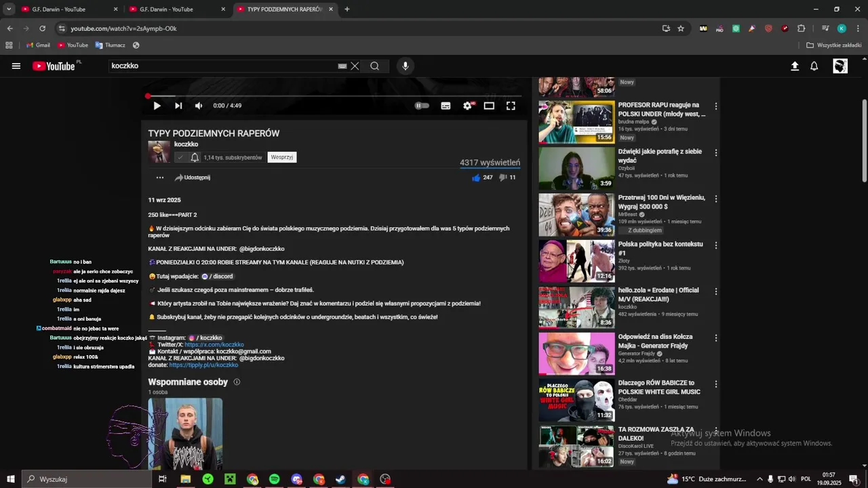Open the Chrome three-dot menu
The height and width of the screenshot is (488, 868).
(857, 28)
